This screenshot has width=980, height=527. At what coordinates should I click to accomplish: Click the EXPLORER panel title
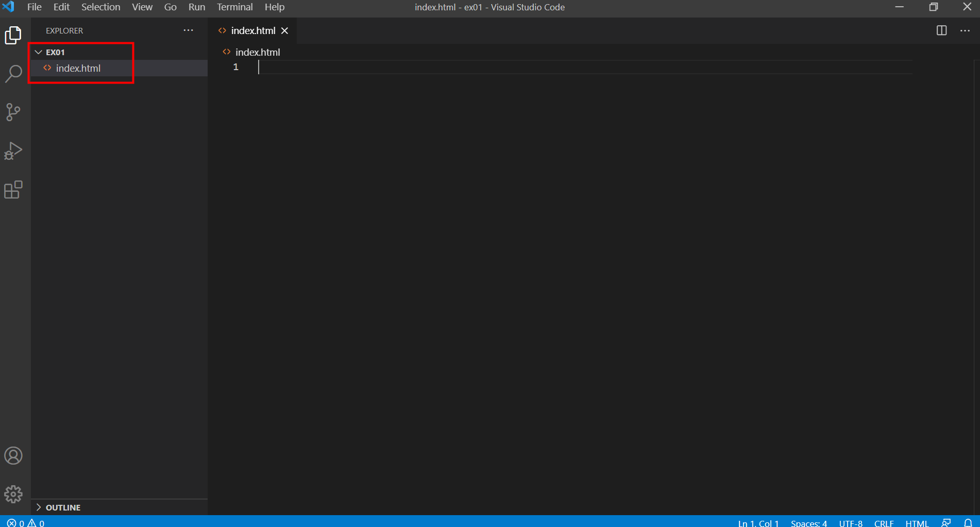pos(64,30)
